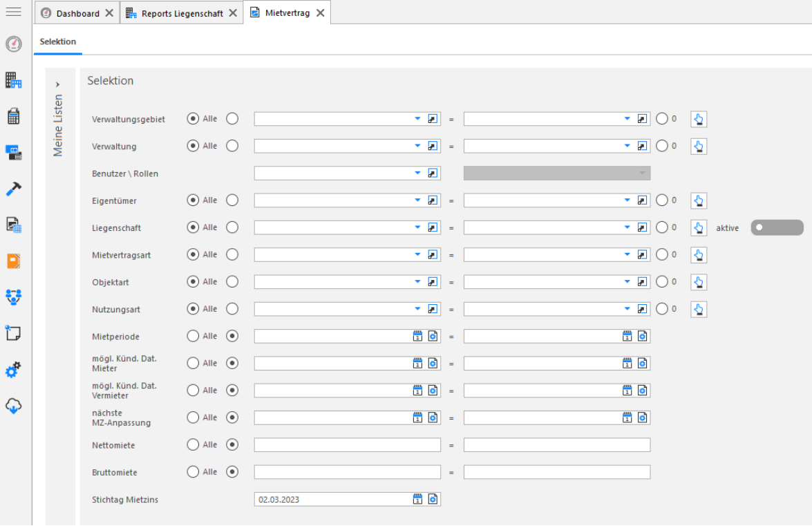Select Alle radio for mögl. Künd. Dat. Mieter
812x526 pixels.
point(193,363)
